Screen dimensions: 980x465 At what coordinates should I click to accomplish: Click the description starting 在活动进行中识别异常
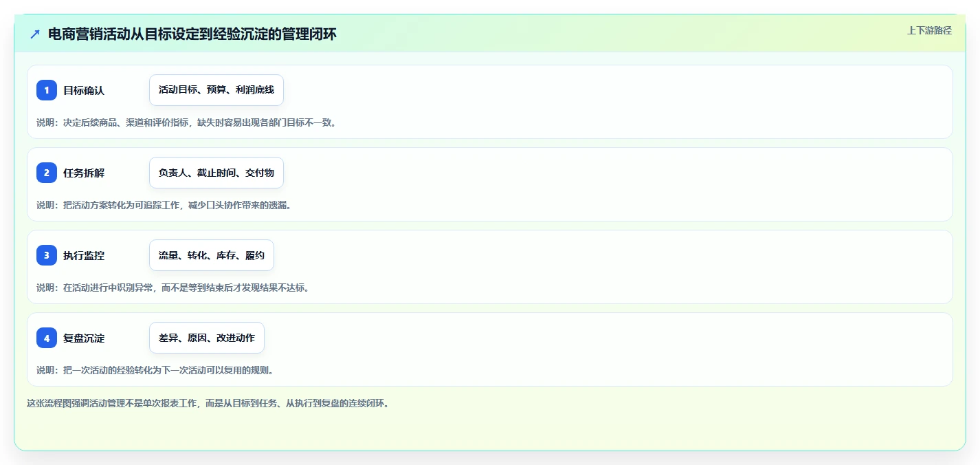[173, 288]
